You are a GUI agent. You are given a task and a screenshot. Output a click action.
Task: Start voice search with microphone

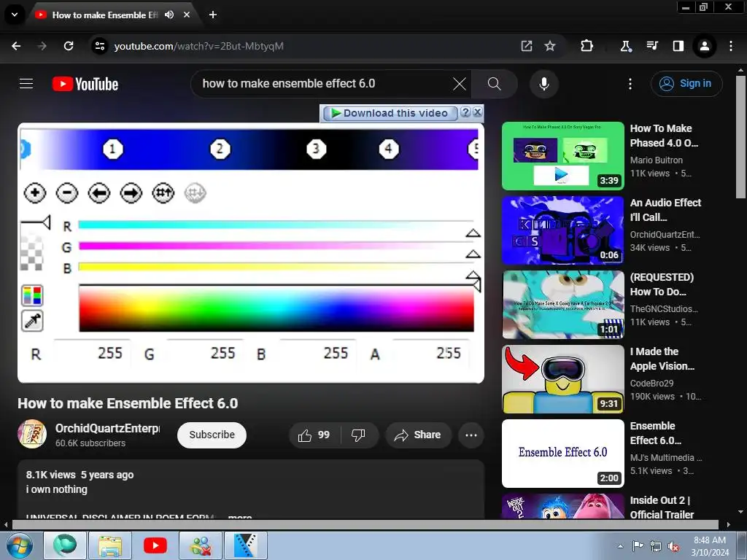click(x=544, y=84)
